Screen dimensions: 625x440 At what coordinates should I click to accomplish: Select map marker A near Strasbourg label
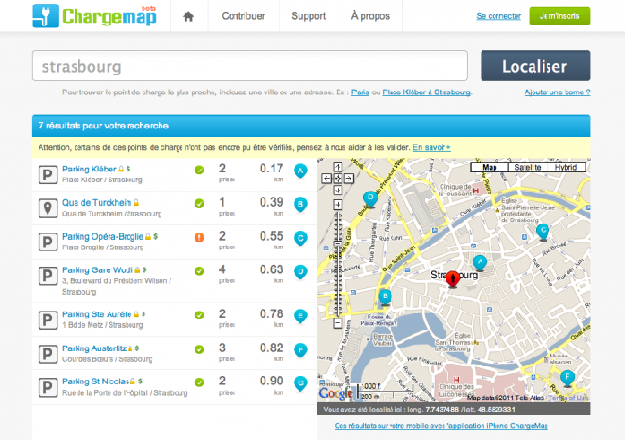(480, 263)
